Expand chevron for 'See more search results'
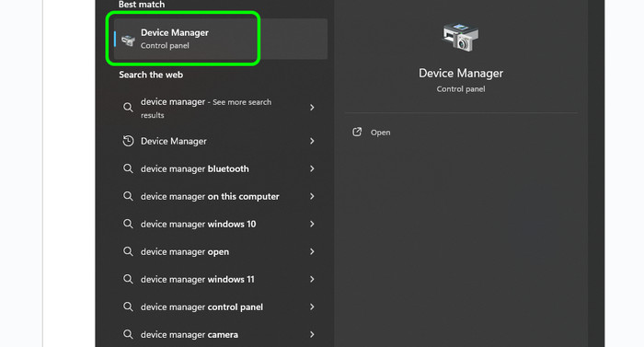The width and height of the screenshot is (644, 347). pyautogui.click(x=312, y=108)
